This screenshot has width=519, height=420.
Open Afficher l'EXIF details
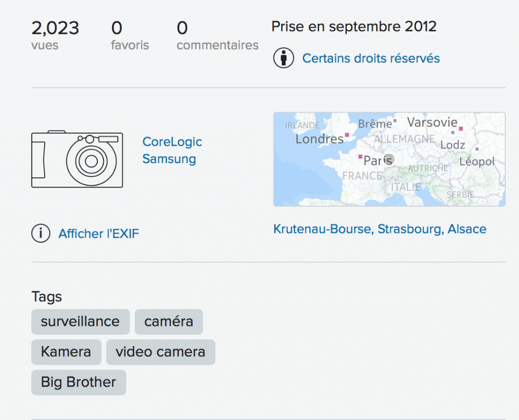click(x=99, y=234)
